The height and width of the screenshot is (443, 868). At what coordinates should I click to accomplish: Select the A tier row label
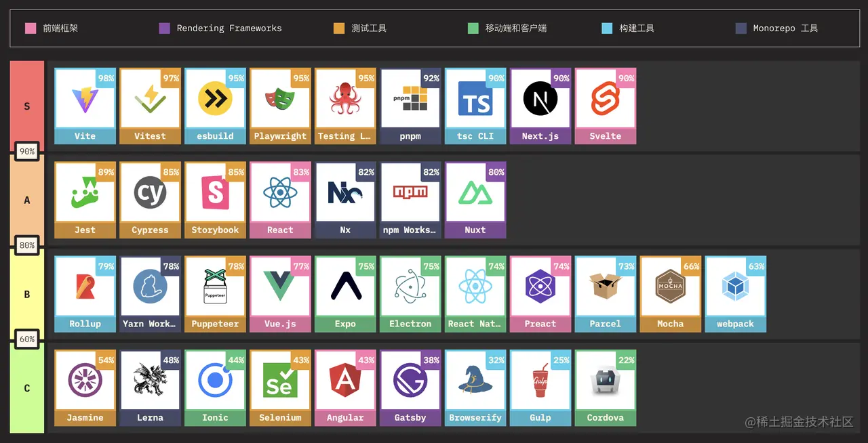[x=27, y=200]
